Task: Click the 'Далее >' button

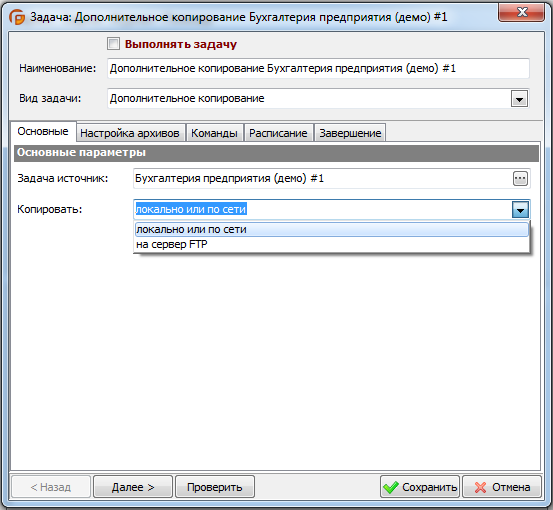Action: pos(133,487)
